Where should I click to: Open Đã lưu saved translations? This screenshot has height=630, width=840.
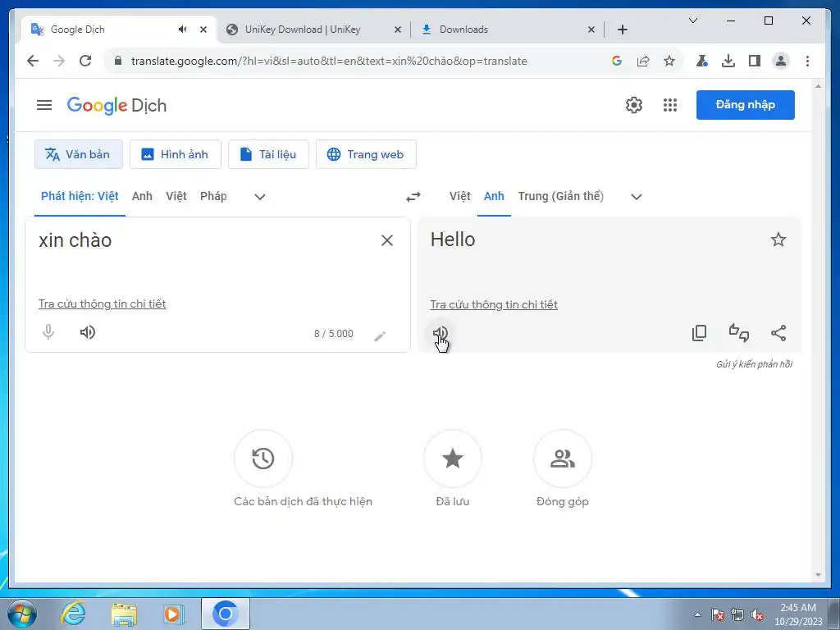pos(453,459)
